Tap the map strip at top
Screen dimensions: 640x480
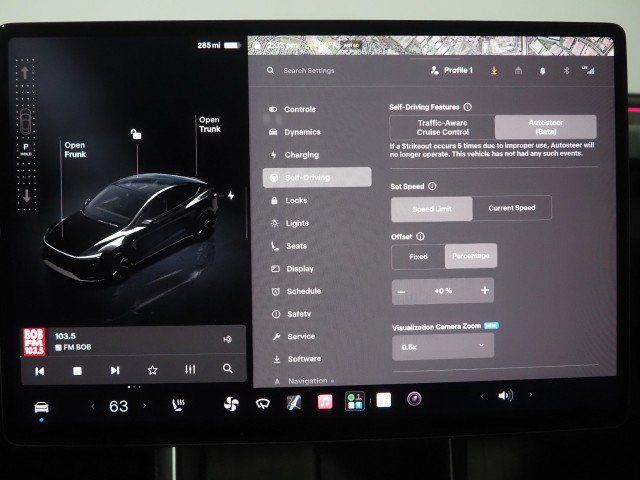(x=431, y=46)
